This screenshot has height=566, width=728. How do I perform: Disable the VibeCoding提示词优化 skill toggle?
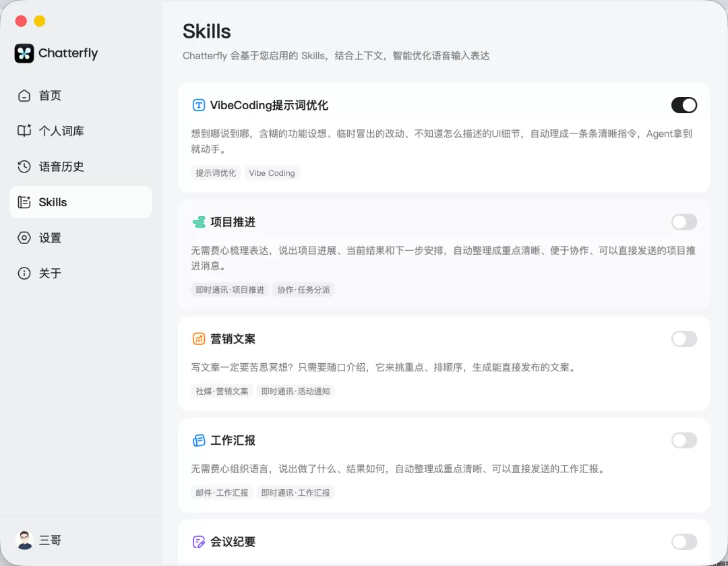click(684, 105)
